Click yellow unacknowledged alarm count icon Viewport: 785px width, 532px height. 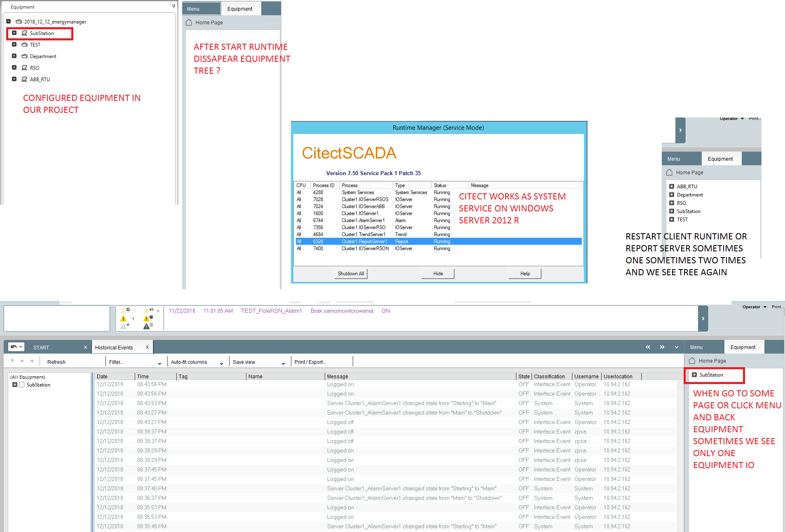124,319
